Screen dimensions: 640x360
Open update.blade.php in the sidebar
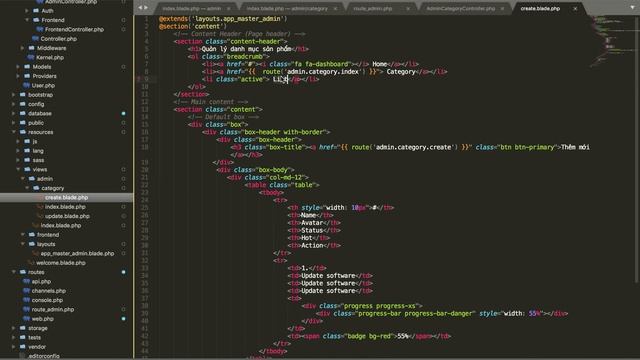67,216
